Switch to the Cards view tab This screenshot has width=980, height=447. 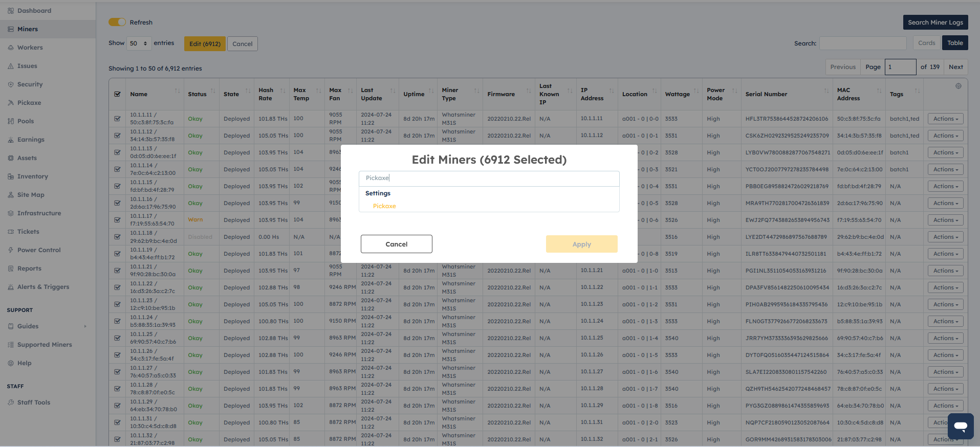point(926,43)
